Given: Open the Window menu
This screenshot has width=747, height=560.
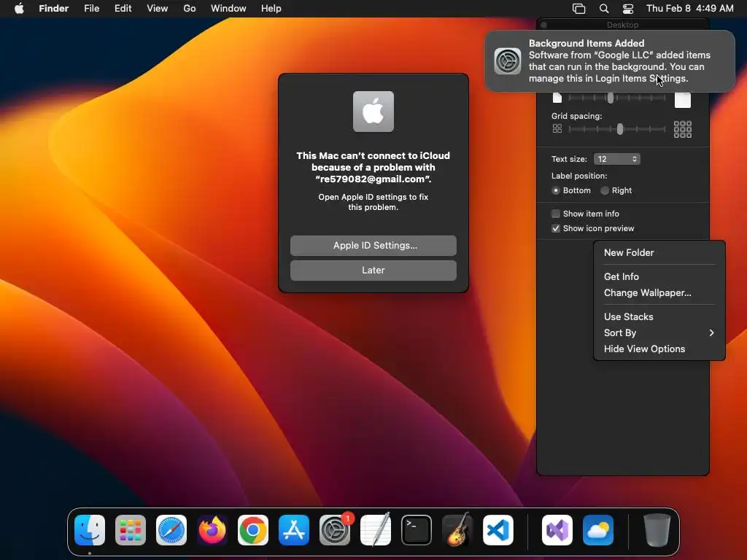Looking at the screenshot, I should pos(228,9).
